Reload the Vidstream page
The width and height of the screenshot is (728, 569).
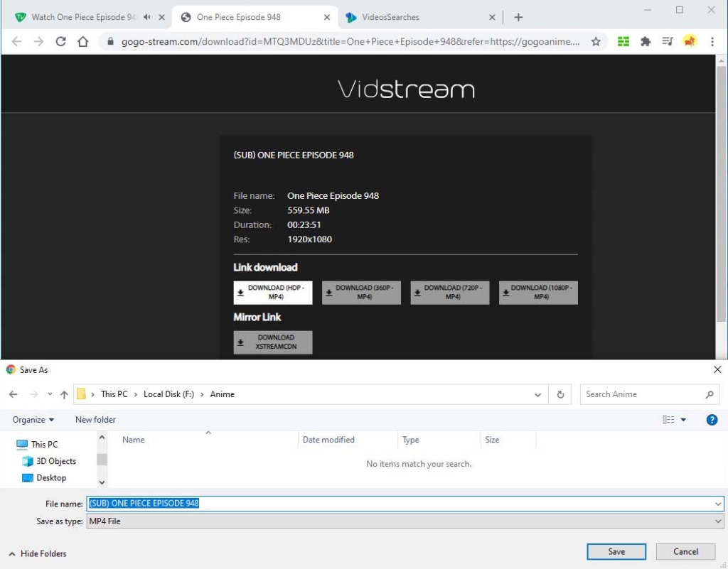click(x=61, y=41)
